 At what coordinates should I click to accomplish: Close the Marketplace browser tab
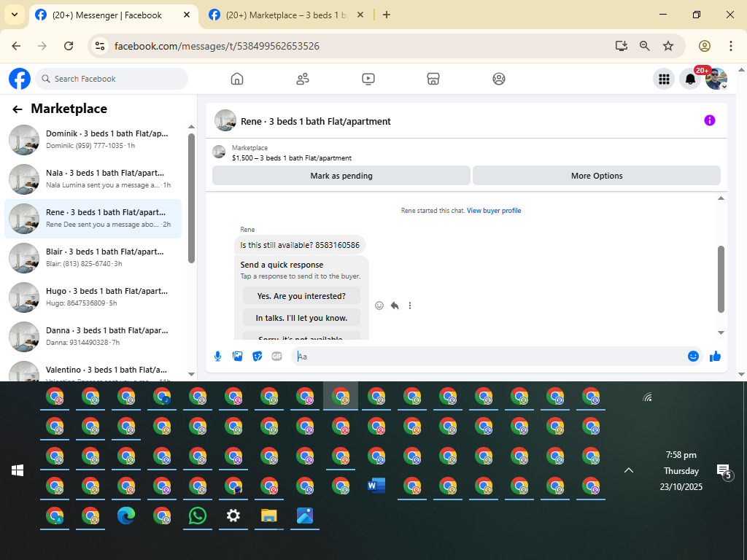(360, 15)
